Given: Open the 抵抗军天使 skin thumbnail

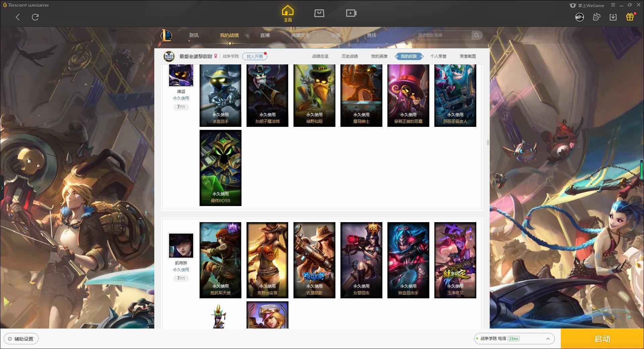Looking at the screenshot, I should (x=220, y=260).
